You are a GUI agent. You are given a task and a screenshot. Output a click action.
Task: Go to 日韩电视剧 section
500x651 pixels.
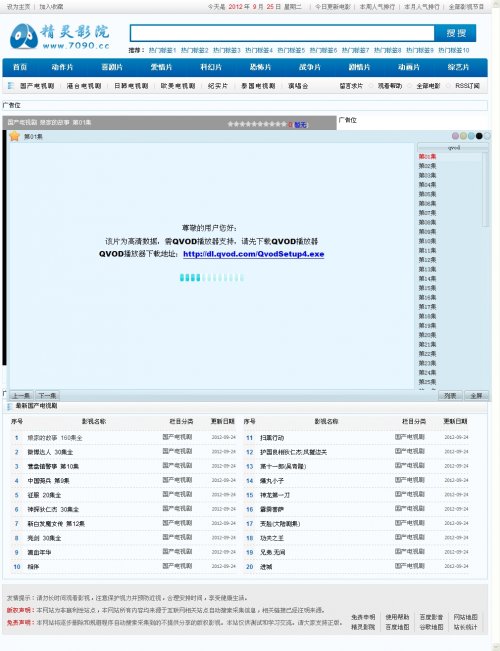(x=131, y=86)
